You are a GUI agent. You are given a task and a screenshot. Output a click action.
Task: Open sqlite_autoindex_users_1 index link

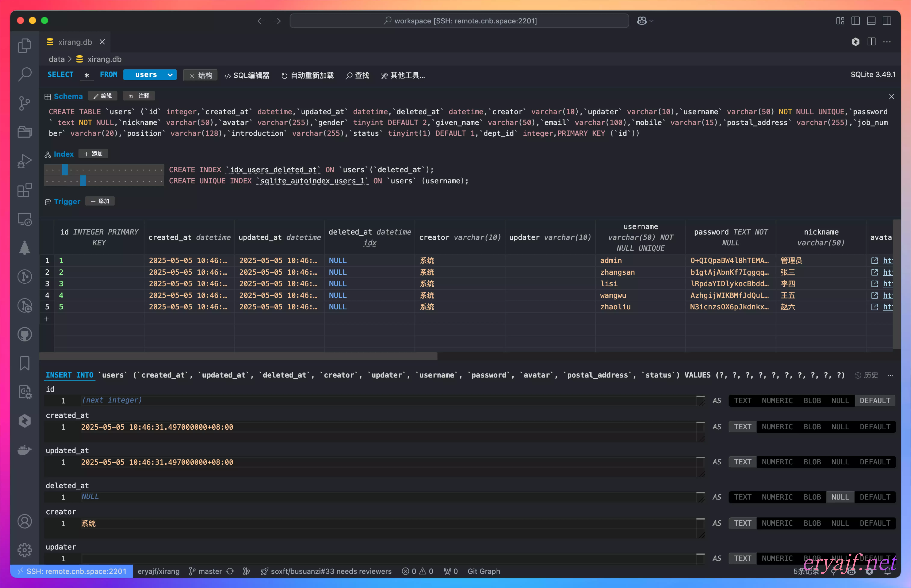pos(312,181)
